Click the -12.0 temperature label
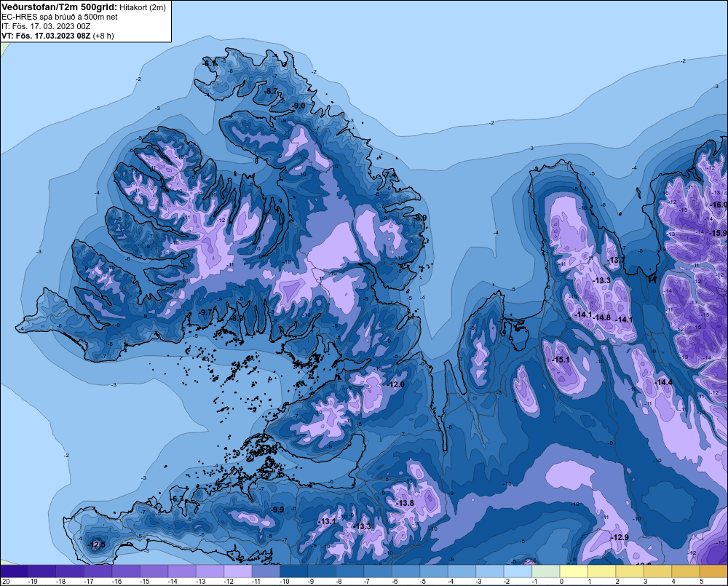Screen dimensions: 728x586 point(395,384)
